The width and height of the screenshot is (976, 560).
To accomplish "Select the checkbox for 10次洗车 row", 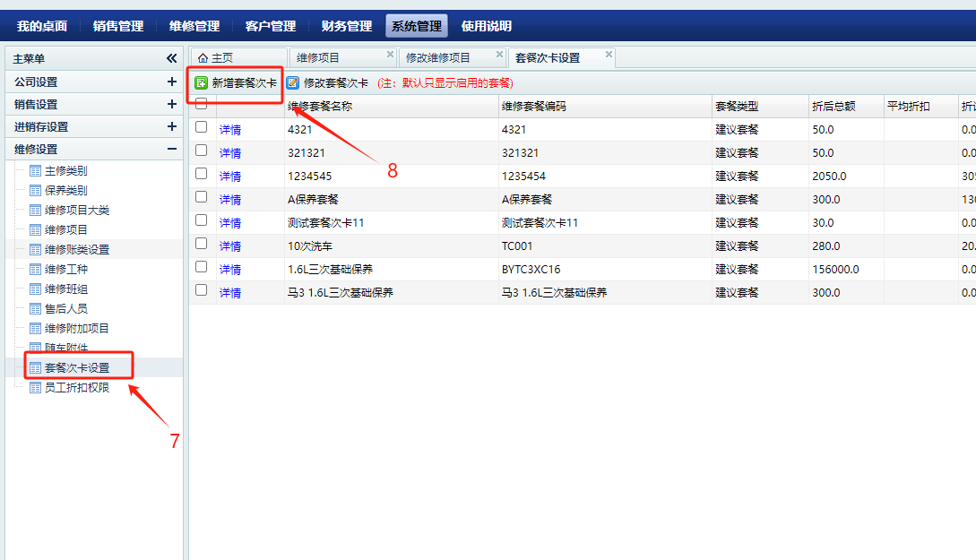I will [x=202, y=244].
